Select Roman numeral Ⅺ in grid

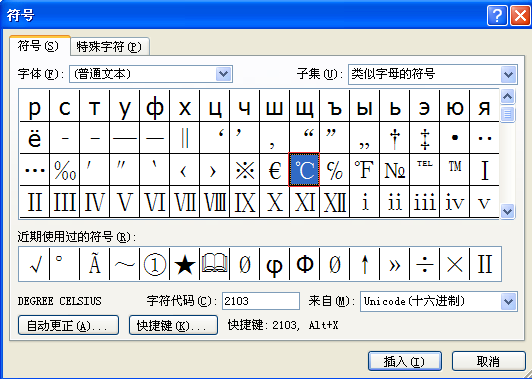(304, 202)
